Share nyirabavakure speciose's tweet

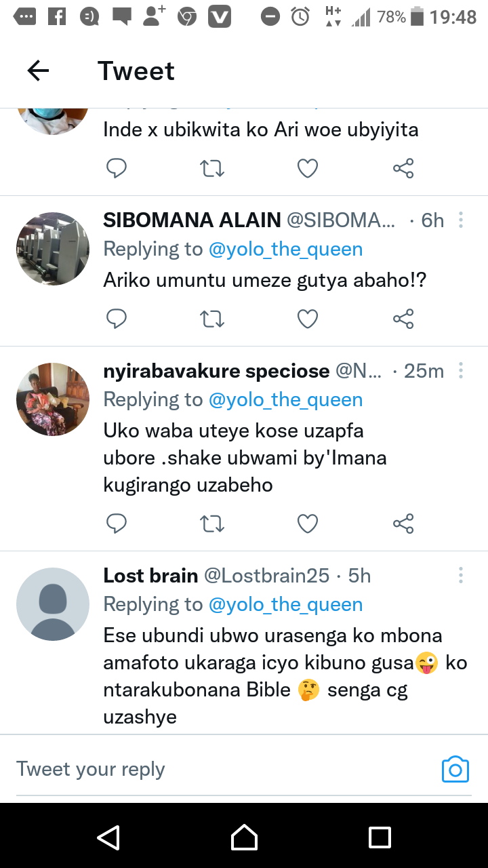(x=403, y=523)
